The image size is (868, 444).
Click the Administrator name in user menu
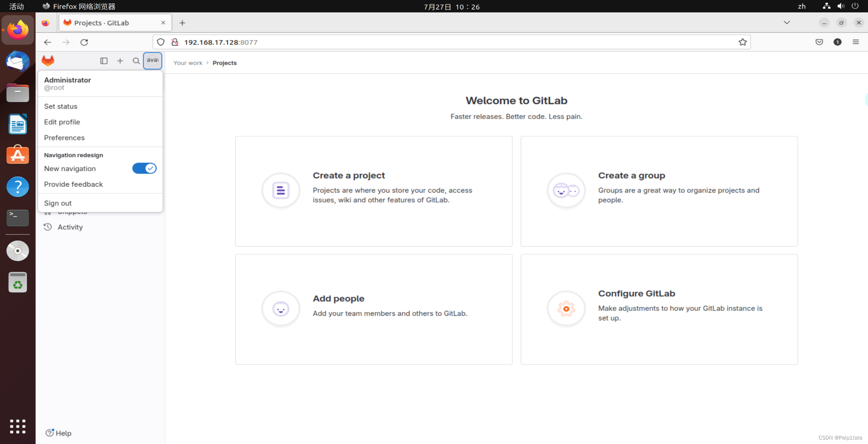(x=68, y=80)
